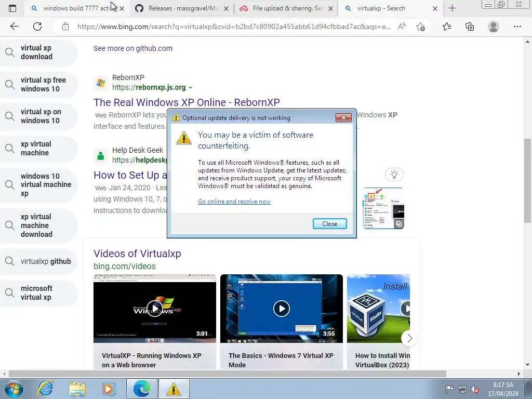Open the tab actions menu icon

[12, 8]
